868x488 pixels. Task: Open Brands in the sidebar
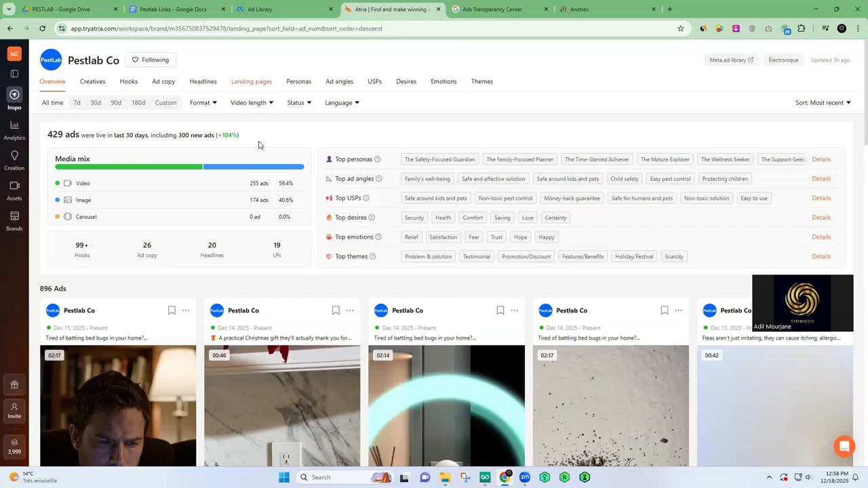click(14, 220)
